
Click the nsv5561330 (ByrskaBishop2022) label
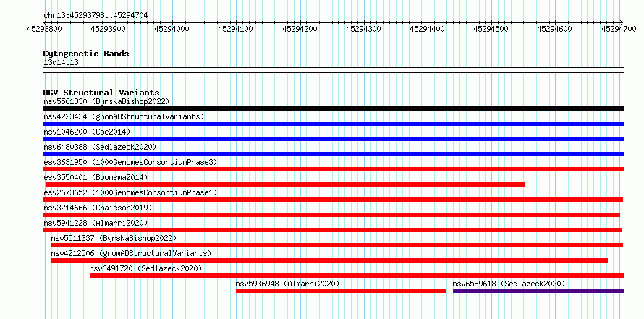[106, 101]
